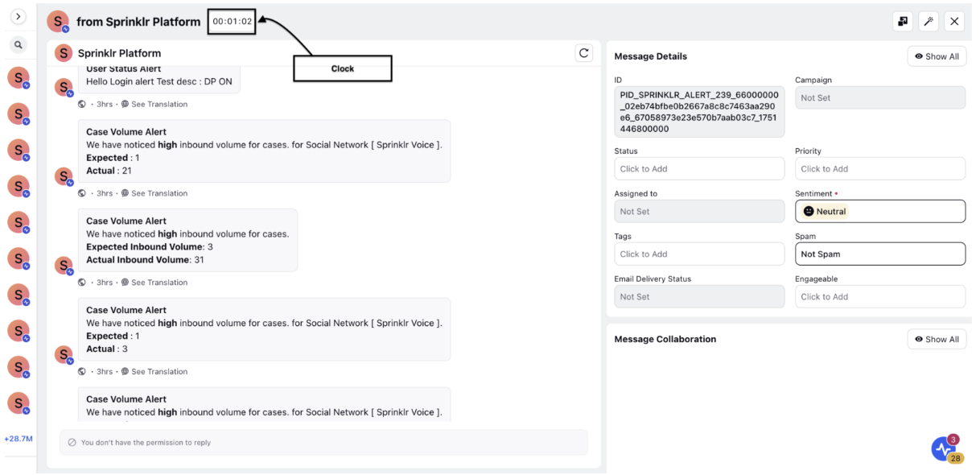Viewport: 980px width, 475px height.
Task: Click the 'from Sprinklr Platform' title
Action: pos(138,22)
